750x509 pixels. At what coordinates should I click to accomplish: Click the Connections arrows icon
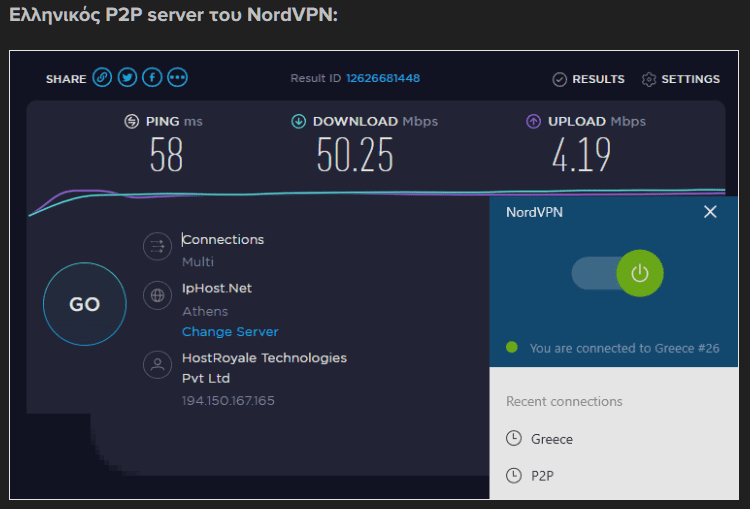point(157,246)
